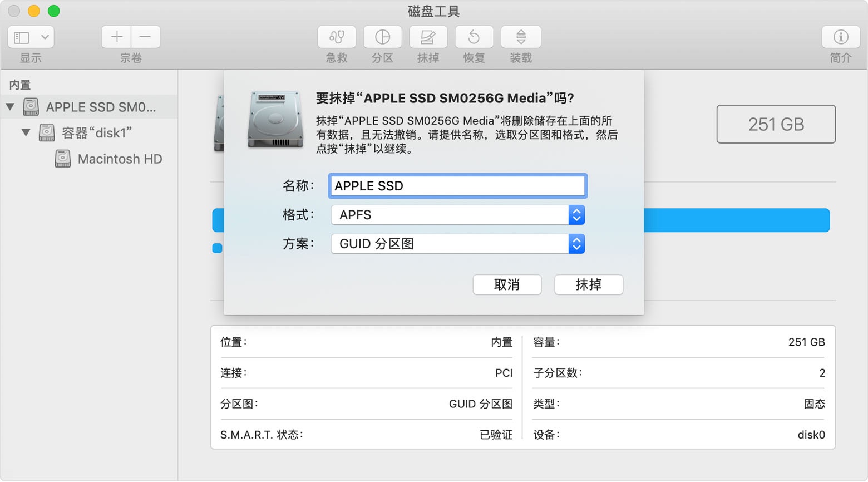This screenshot has width=868, height=482.
Task: Click the 名称 name field containing APPLE SSD
Action: tap(457, 186)
